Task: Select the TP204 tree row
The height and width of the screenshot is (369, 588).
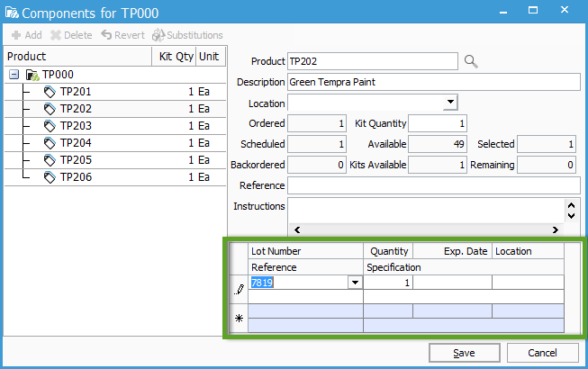Action: click(x=115, y=143)
